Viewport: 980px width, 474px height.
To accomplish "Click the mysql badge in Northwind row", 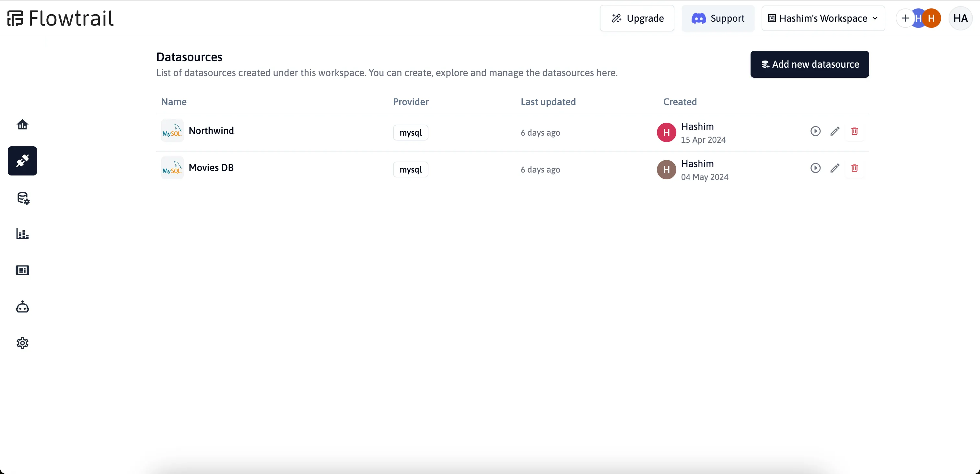I will click(411, 133).
